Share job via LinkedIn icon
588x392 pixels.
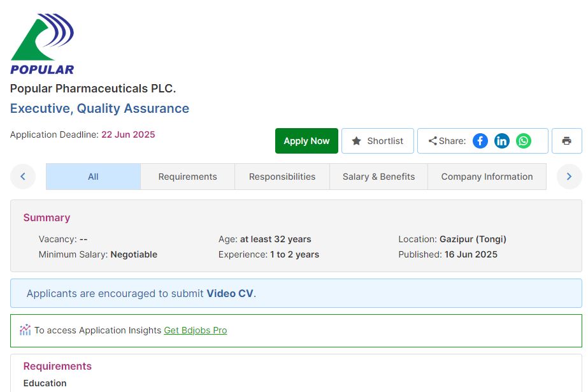click(x=502, y=141)
